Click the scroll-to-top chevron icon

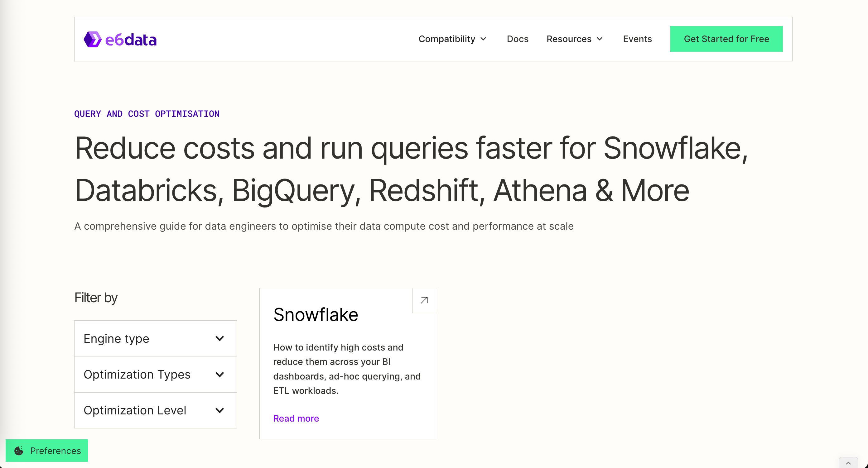click(x=848, y=463)
